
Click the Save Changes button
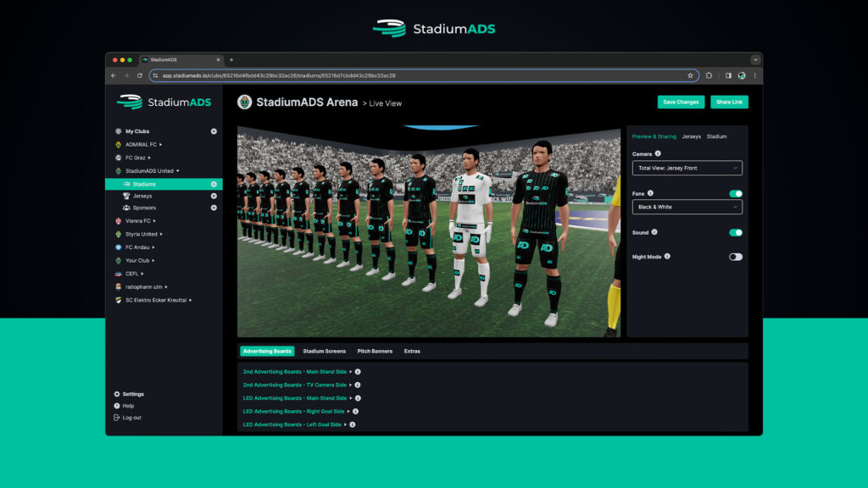681,102
